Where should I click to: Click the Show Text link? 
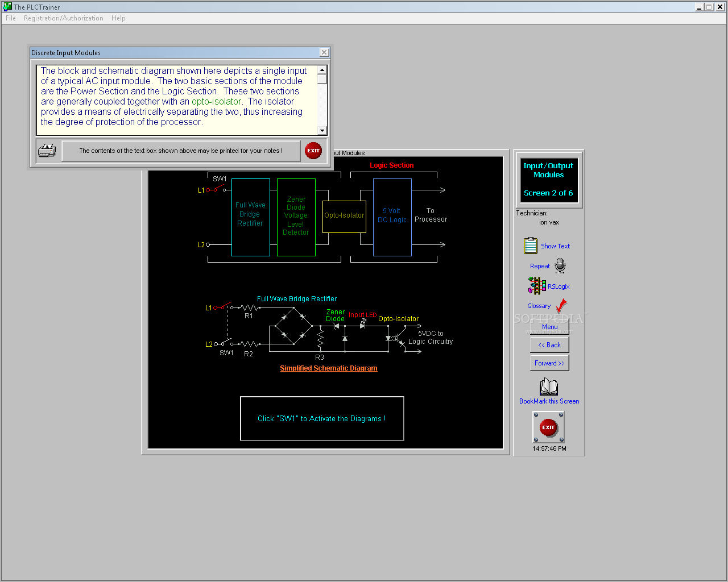click(x=555, y=246)
